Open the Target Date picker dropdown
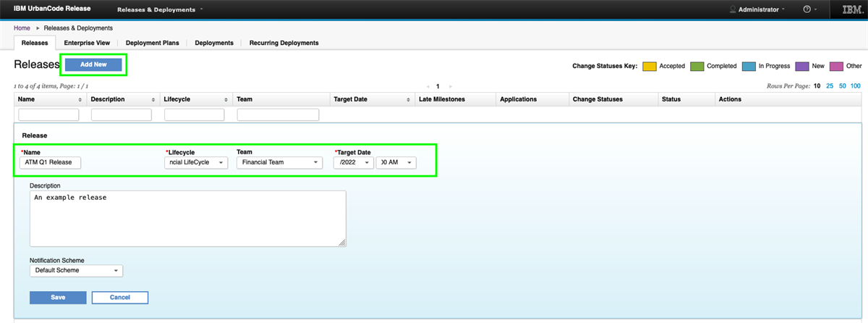Viewport: 868px width, 323px height. pyautogui.click(x=354, y=163)
